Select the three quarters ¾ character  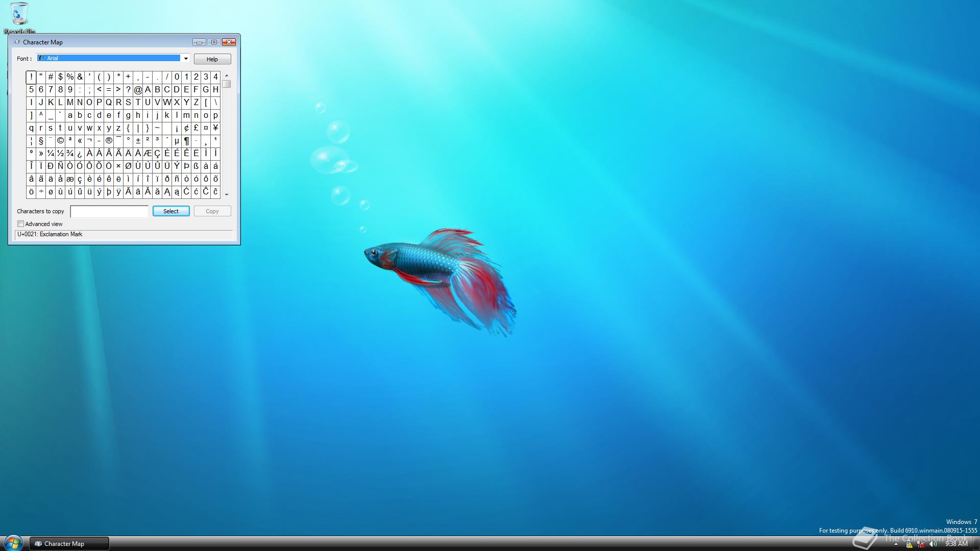pos(70,154)
